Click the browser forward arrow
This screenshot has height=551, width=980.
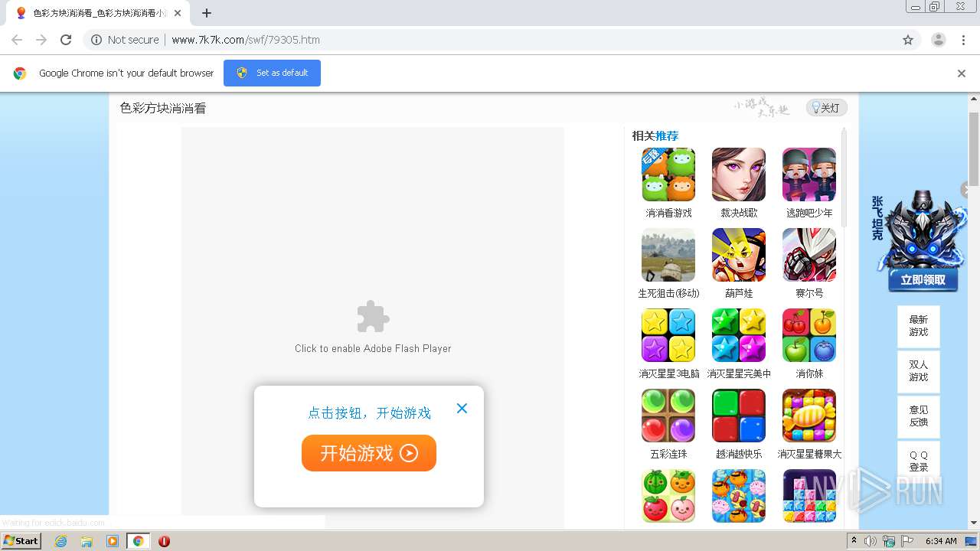pyautogui.click(x=41, y=40)
